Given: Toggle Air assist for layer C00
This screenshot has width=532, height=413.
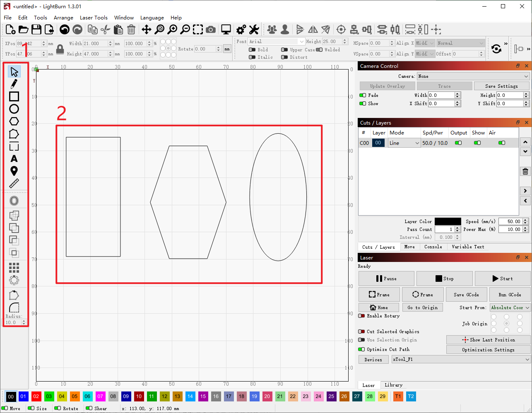Looking at the screenshot, I should (x=502, y=143).
